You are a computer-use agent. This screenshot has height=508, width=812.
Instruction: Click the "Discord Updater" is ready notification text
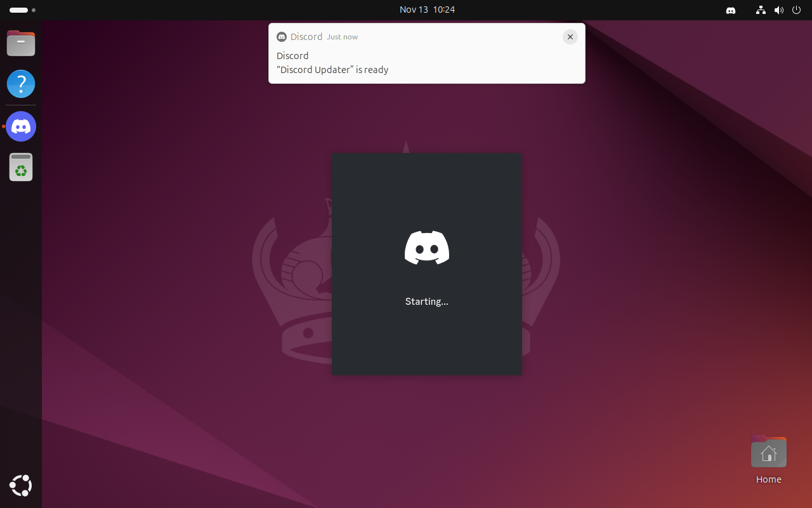click(332, 70)
